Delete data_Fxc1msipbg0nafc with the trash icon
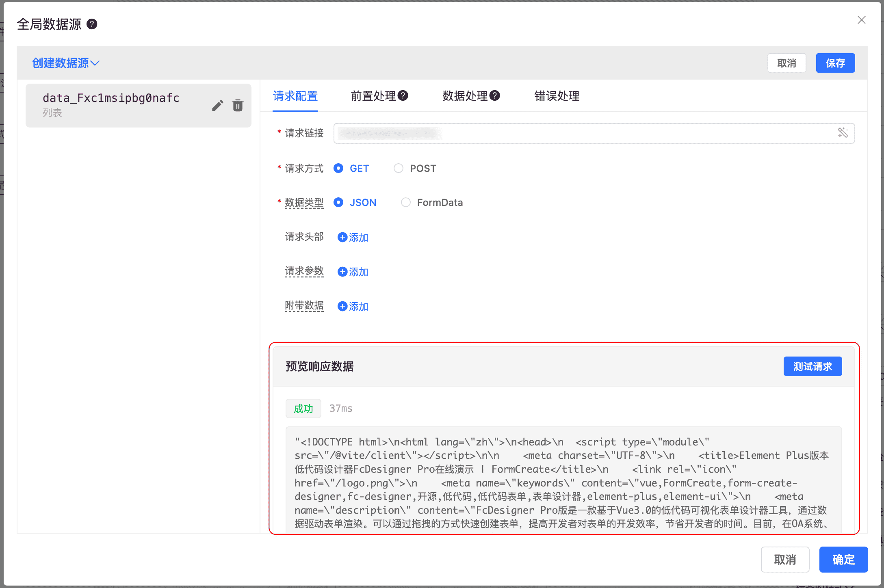This screenshot has width=884, height=588. tap(238, 106)
